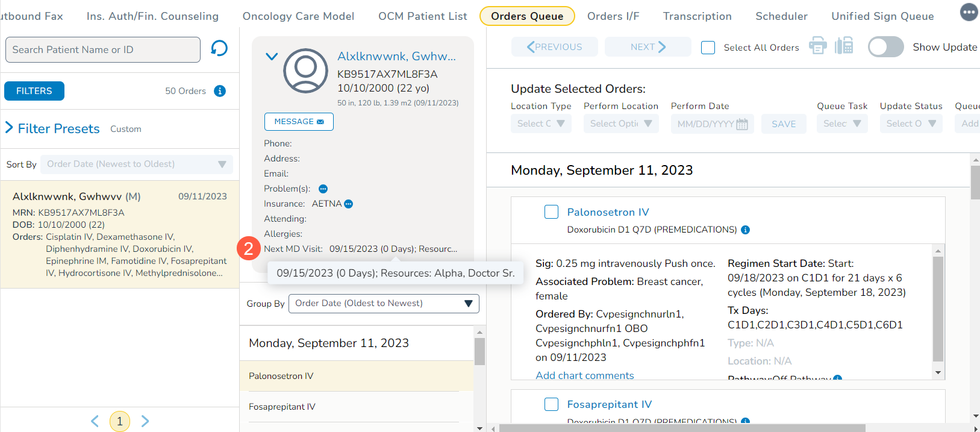The width and height of the screenshot is (980, 432).
Task: Check the Select All Orders checkbox
Action: (708, 48)
